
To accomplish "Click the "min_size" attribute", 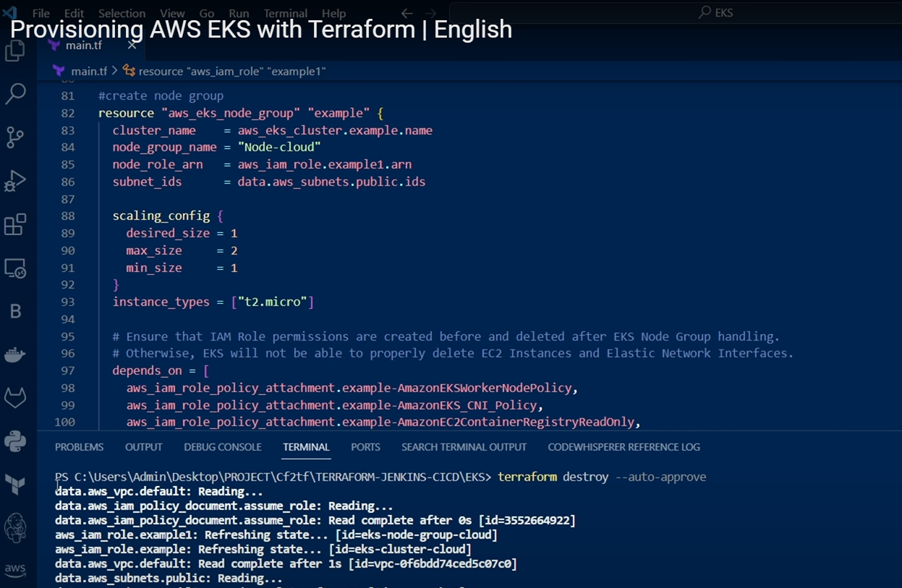I will click(x=154, y=268).
